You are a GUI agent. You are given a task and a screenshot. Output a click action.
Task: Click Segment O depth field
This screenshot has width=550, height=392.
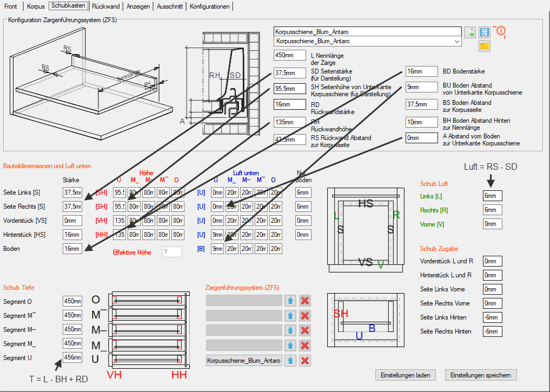point(72,301)
